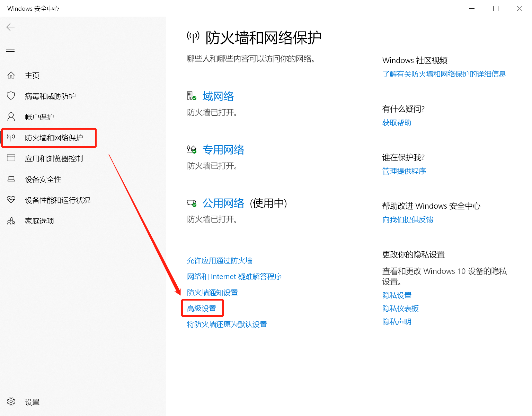
Task: Click the home icon beside 主页
Action: tap(11, 75)
